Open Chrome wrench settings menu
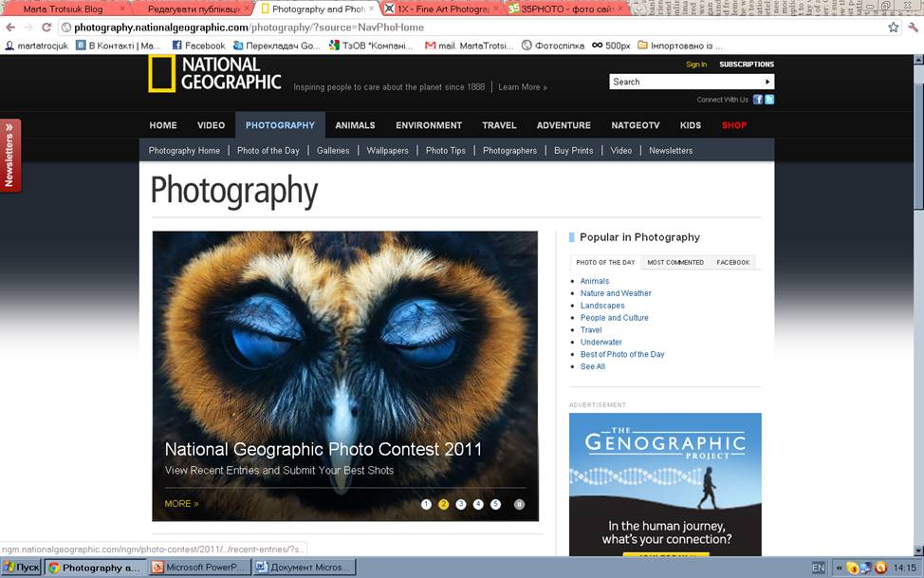This screenshot has width=924, height=578. (x=914, y=28)
